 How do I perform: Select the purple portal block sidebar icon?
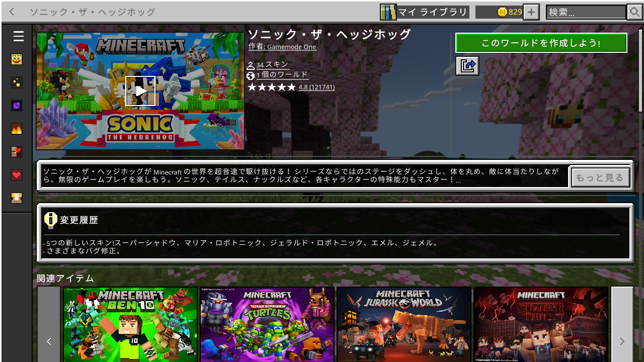coord(17,106)
